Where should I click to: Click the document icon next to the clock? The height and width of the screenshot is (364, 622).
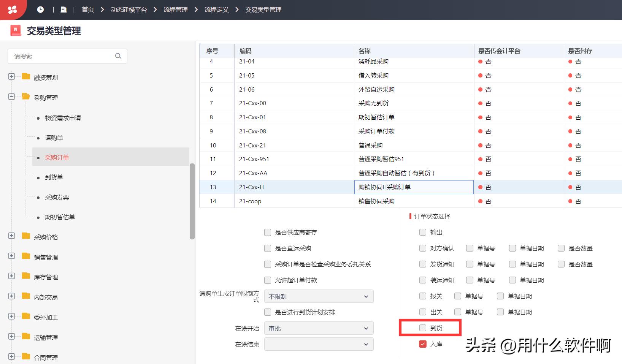[63, 9]
